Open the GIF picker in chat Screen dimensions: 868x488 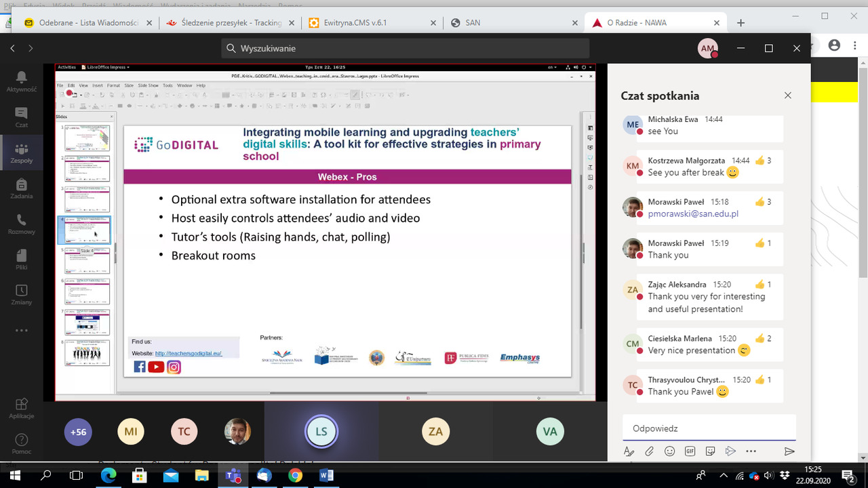pyautogui.click(x=690, y=451)
